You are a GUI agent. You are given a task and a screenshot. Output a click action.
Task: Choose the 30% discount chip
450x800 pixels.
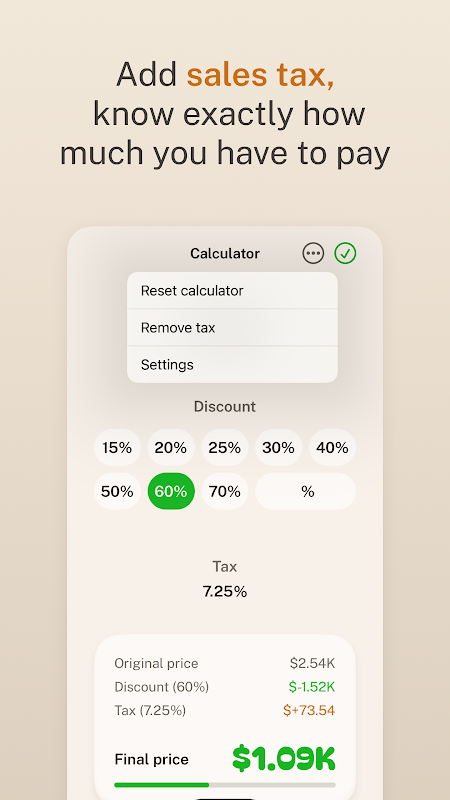tap(279, 447)
